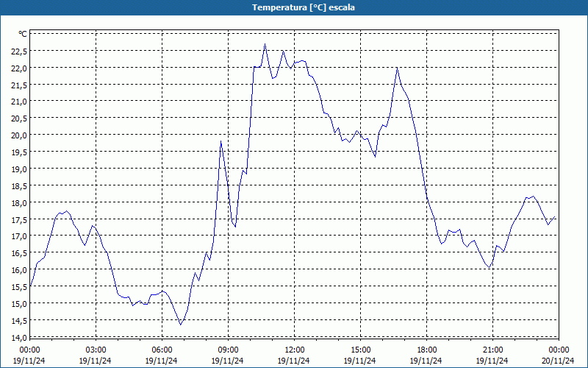Select the 14,0 y-axis value
Screen dimensions: 588x368
[19, 338]
